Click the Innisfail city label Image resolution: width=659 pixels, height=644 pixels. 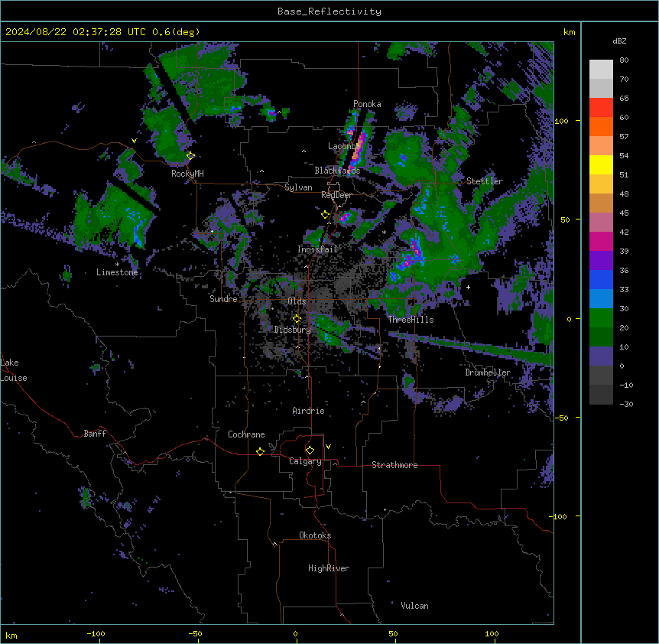coord(317,249)
